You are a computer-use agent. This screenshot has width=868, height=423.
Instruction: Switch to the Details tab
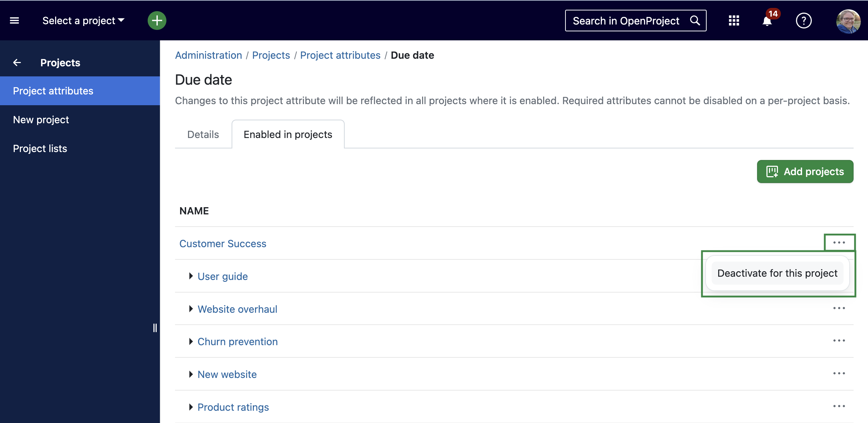tap(203, 134)
